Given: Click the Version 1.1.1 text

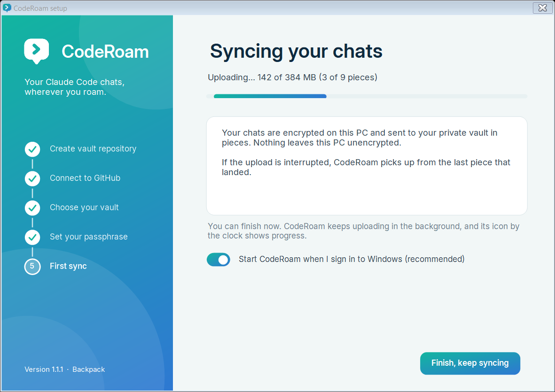Looking at the screenshot, I should point(44,369).
